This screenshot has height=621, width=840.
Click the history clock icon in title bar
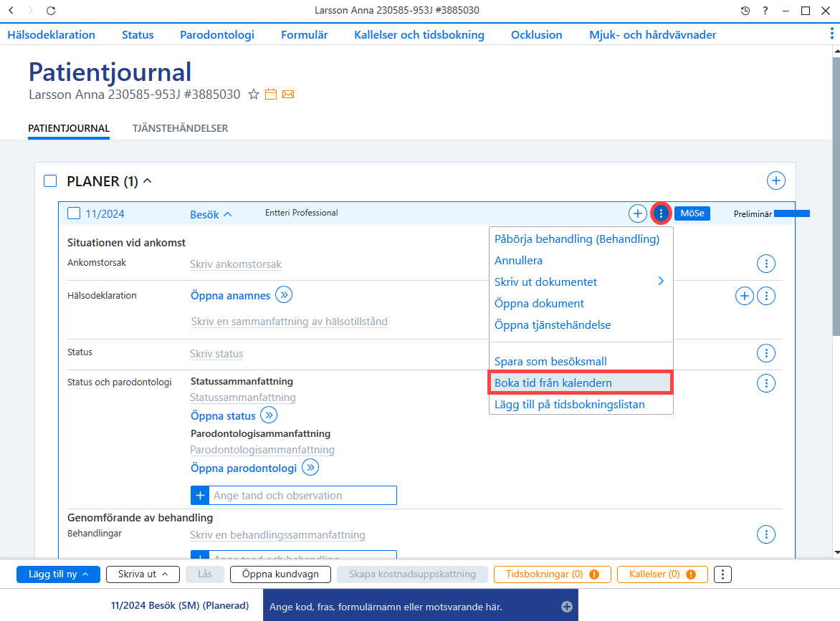[x=745, y=11]
